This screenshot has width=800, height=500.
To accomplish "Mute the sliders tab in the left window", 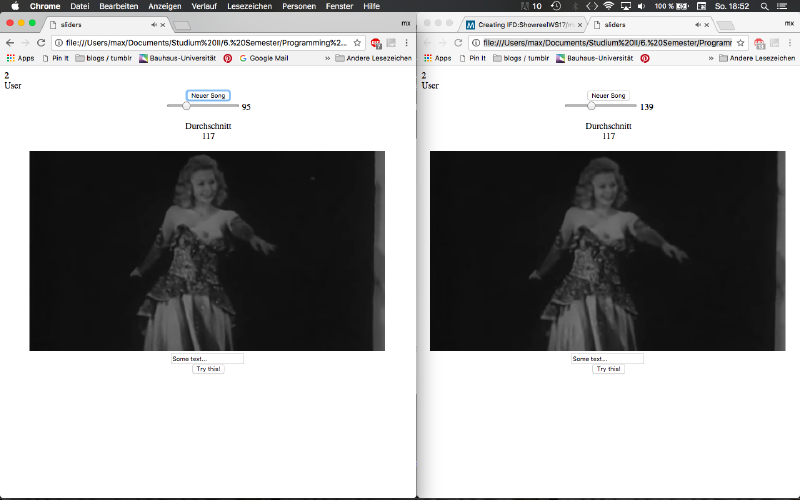I will click(153, 23).
